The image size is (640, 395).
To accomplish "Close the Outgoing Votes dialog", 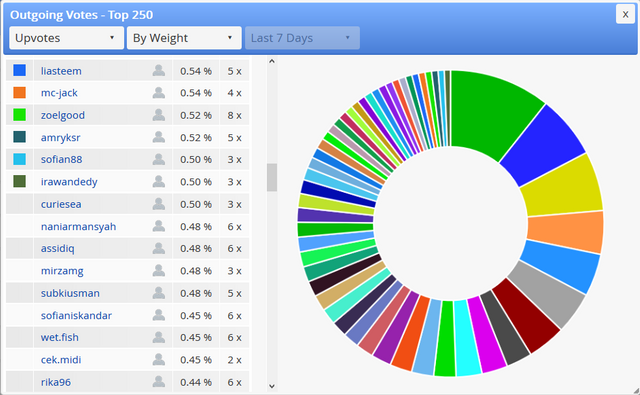I will tap(625, 14).
